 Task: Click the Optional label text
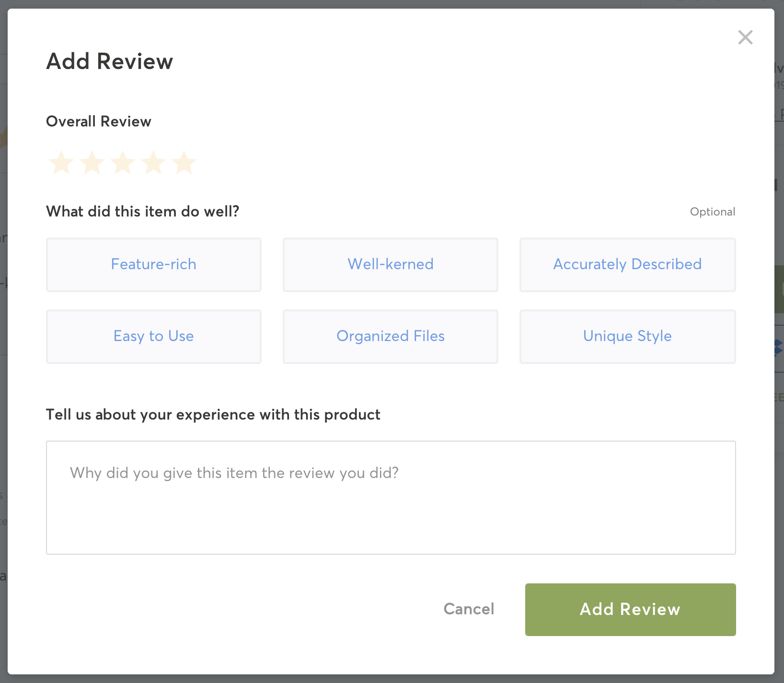pos(713,212)
